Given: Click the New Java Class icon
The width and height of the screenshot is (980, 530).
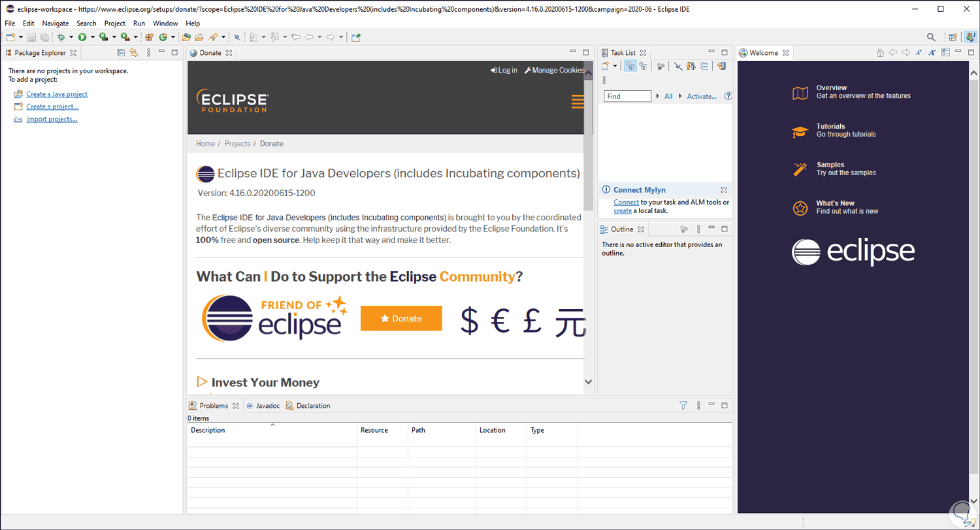Looking at the screenshot, I should tap(163, 37).
